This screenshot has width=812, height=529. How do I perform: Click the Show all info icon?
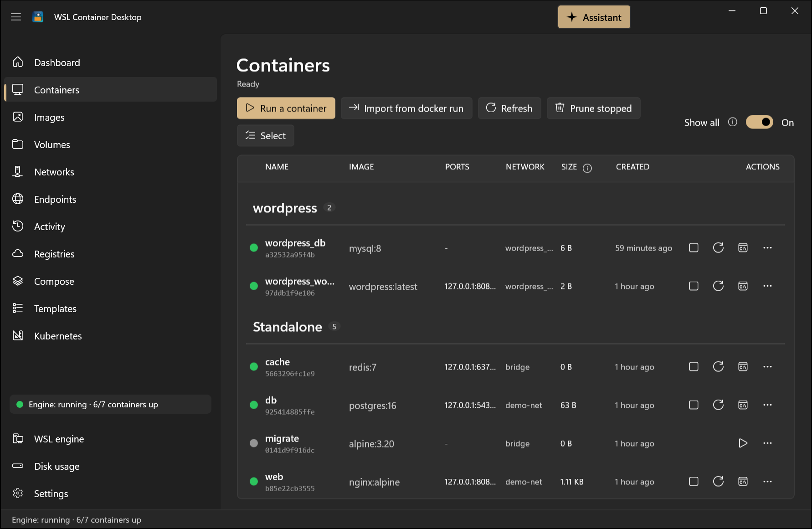[732, 122]
